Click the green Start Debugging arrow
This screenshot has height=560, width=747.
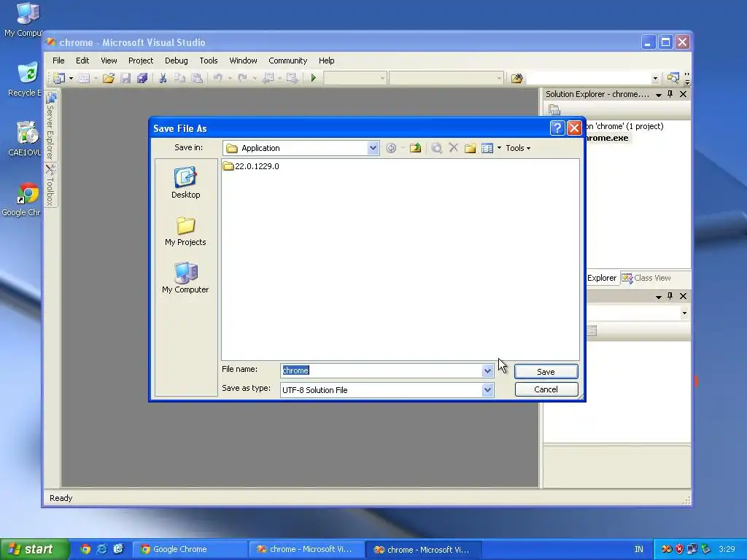pyautogui.click(x=313, y=78)
